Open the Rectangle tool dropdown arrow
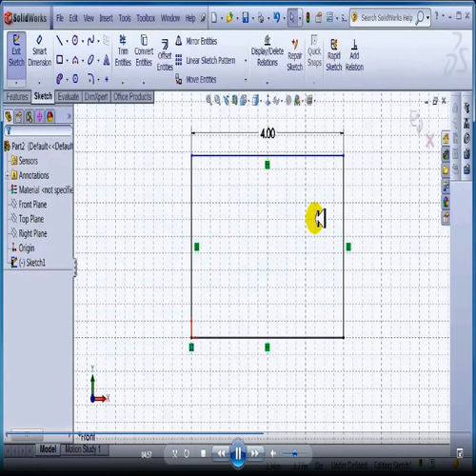476x476 pixels. [67, 60]
